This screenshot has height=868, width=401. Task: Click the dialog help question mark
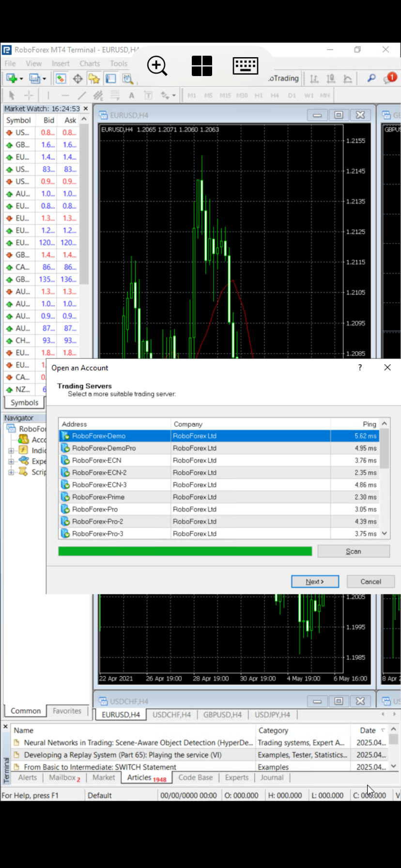pos(360,368)
